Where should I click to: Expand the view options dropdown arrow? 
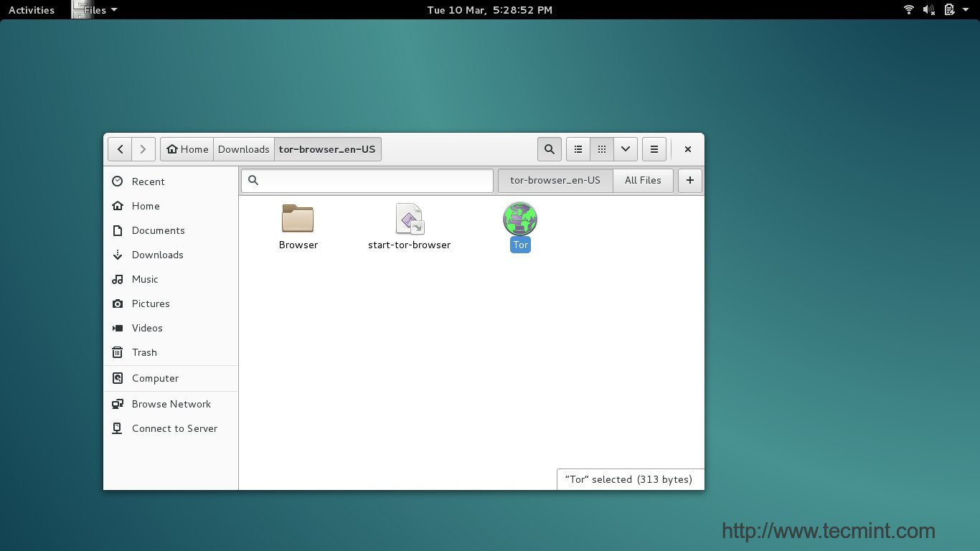click(626, 149)
